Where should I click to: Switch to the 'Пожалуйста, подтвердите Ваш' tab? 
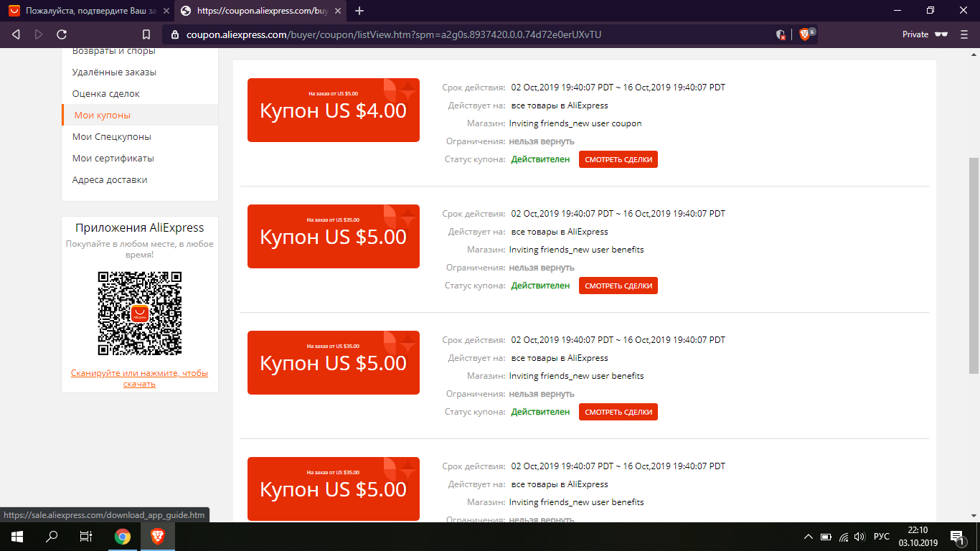(89, 11)
